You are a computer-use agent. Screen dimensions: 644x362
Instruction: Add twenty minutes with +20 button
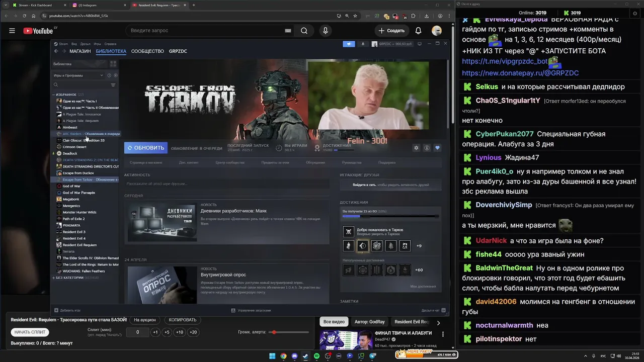click(193, 332)
